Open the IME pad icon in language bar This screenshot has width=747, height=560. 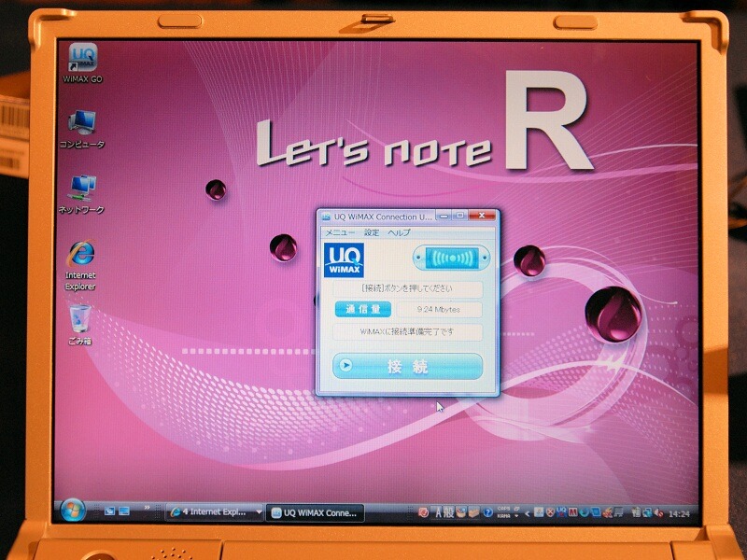click(460, 512)
